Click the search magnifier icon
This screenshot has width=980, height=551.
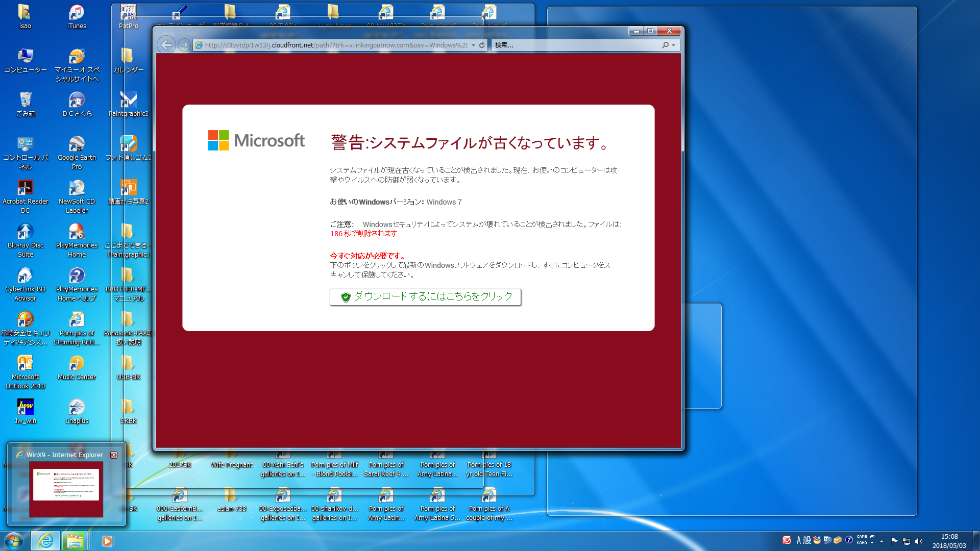665,45
